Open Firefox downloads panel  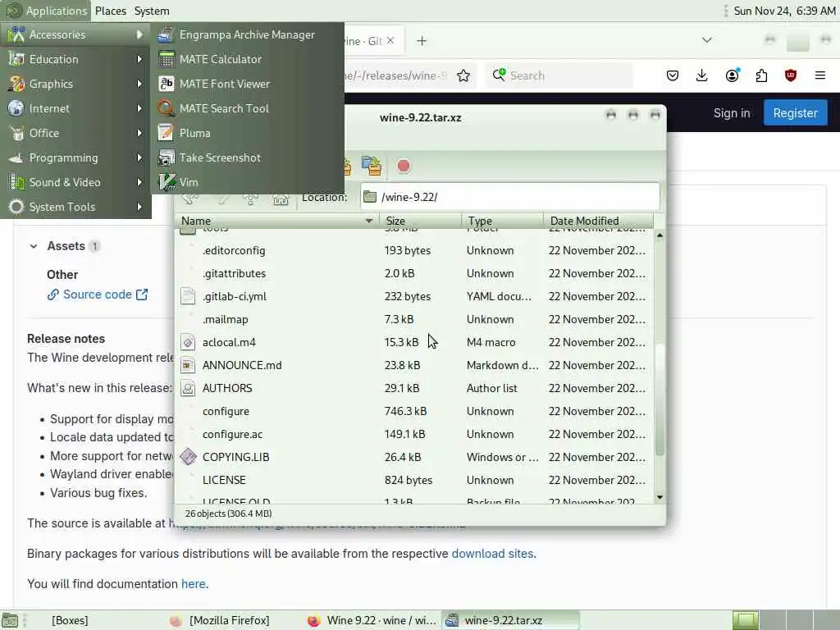(x=702, y=75)
